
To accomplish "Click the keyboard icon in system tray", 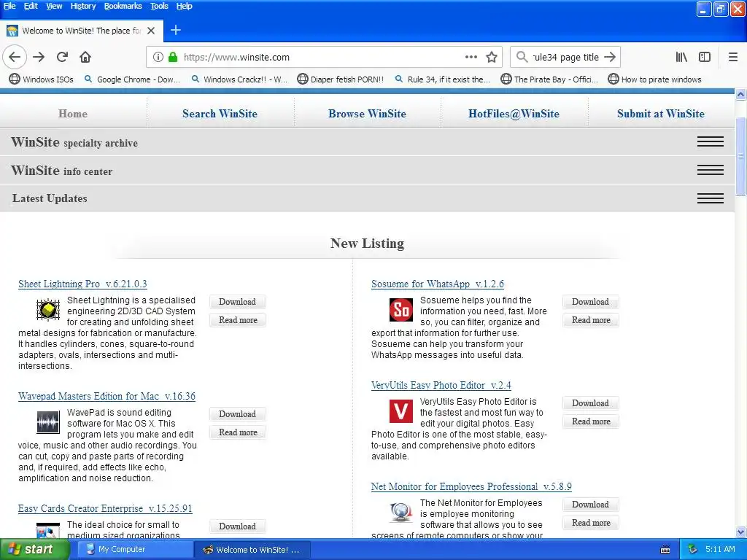I will coord(665,550).
